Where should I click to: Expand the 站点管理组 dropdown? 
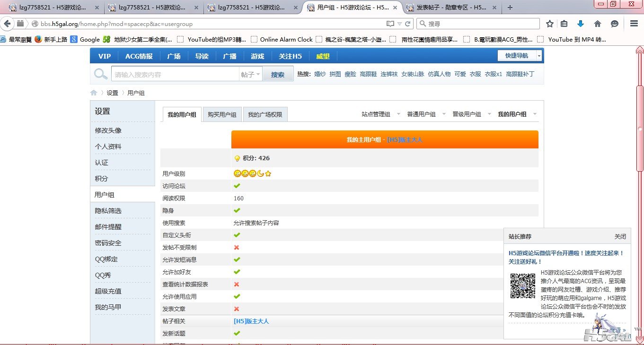click(x=398, y=114)
